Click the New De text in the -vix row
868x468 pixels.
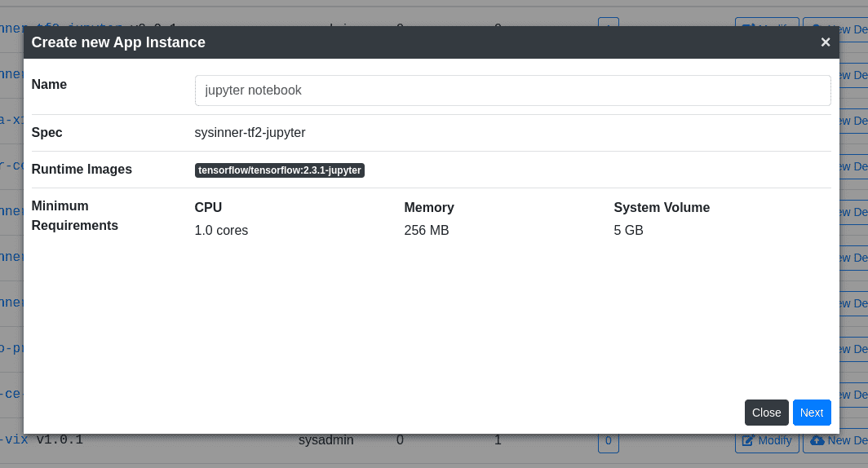point(848,440)
